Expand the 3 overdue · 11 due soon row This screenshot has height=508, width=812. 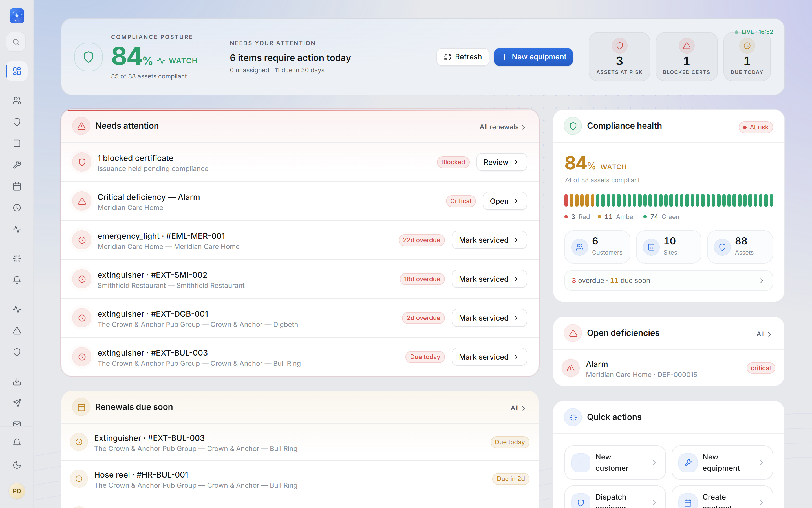(x=668, y=281)
